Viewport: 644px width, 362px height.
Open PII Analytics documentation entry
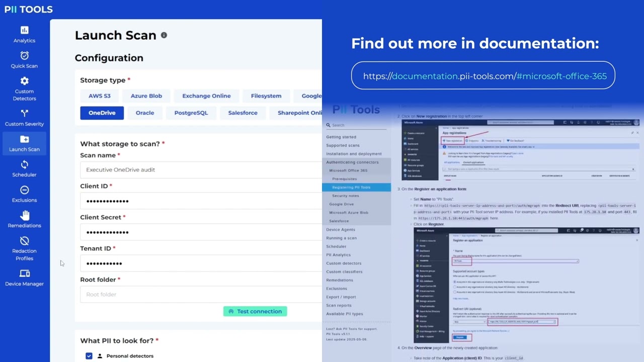click(x=338, y=255)
